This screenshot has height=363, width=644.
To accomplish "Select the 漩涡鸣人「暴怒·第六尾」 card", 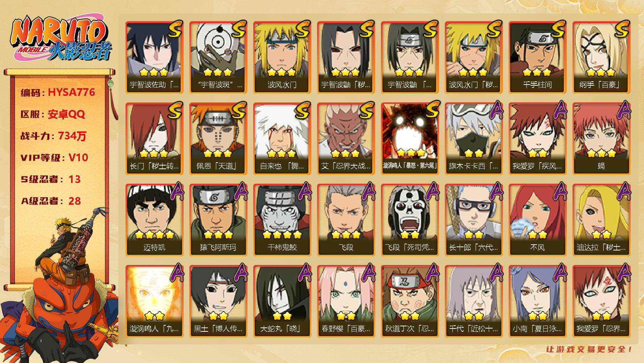I will point(410,139).
